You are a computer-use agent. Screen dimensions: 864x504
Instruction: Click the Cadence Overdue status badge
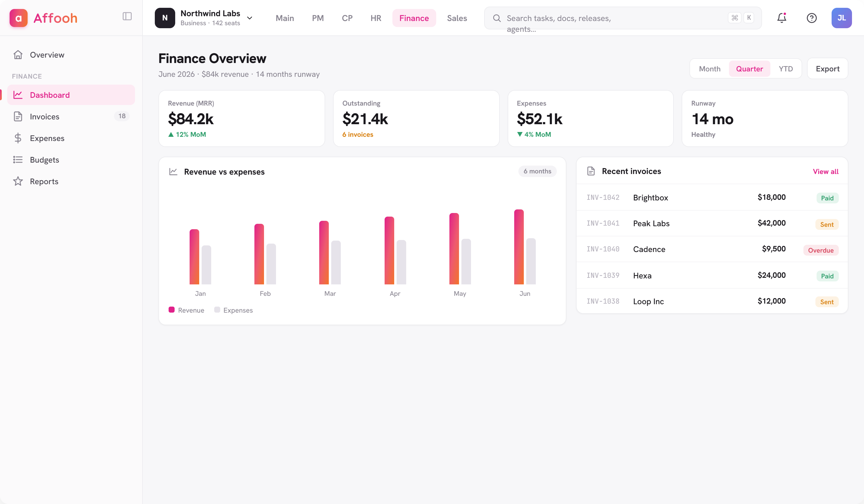[x=820, y=250]
